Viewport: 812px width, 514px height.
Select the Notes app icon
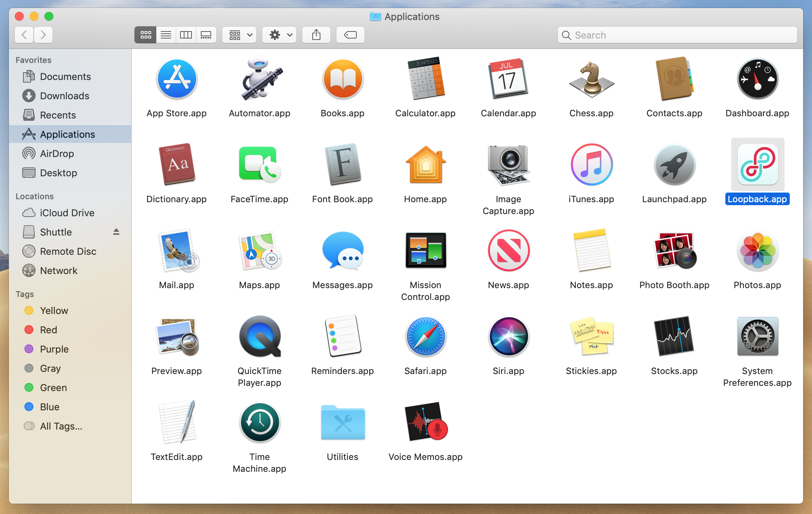592,251
